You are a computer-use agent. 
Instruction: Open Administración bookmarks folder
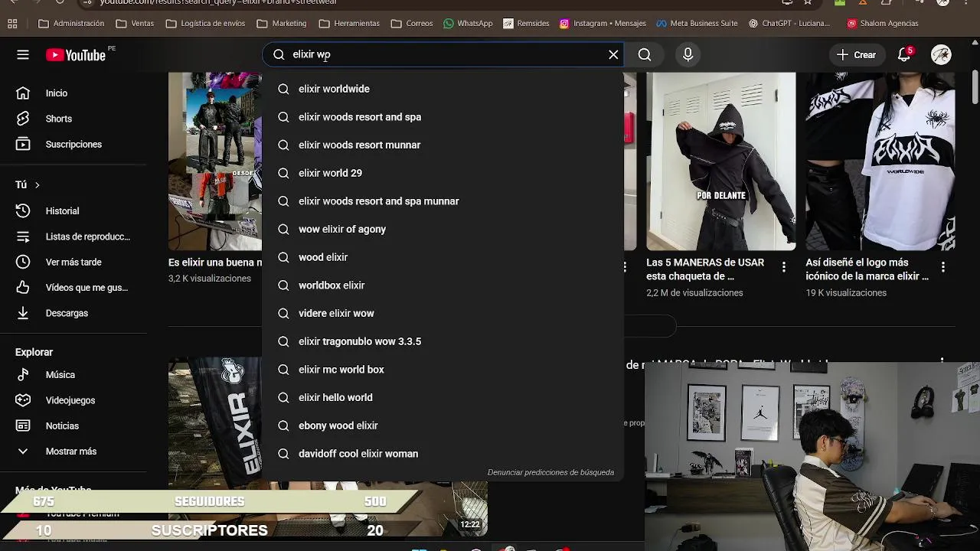pos(71,24)
